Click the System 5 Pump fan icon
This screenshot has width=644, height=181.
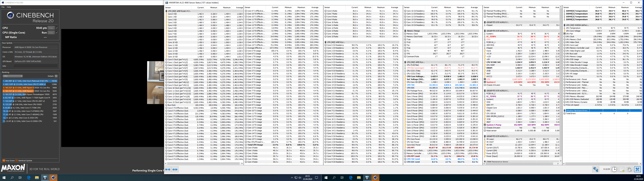(485, 125)
